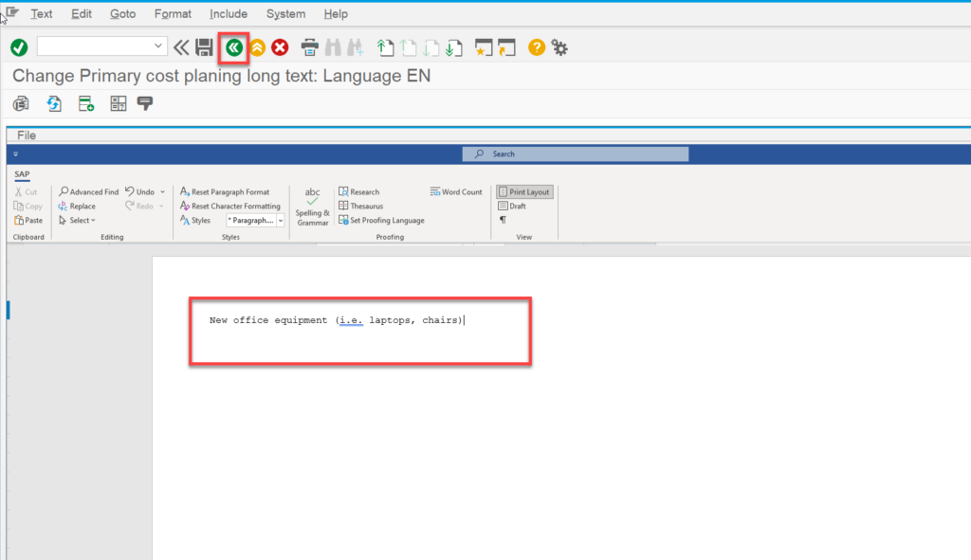Image resolution: width=971 pixels, height=560 pixels.
Task: Open the Paragraph styles combo box
Action: (253, 219)
